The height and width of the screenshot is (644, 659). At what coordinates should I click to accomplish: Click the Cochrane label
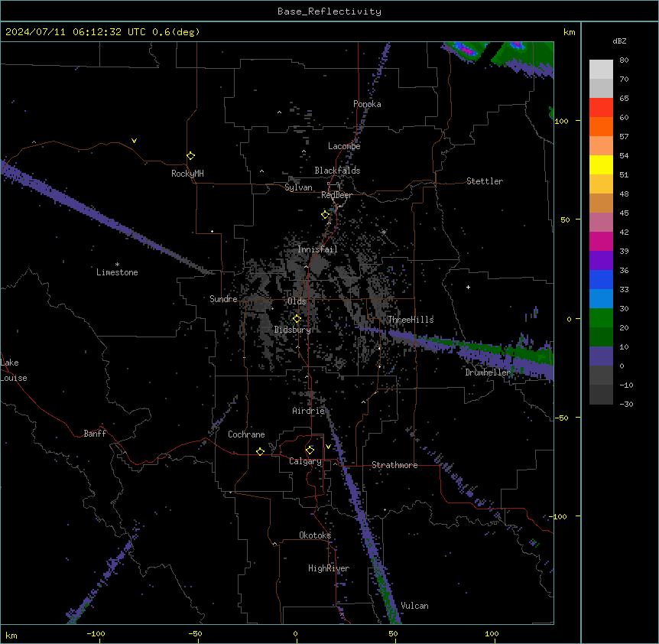point(246,434)
